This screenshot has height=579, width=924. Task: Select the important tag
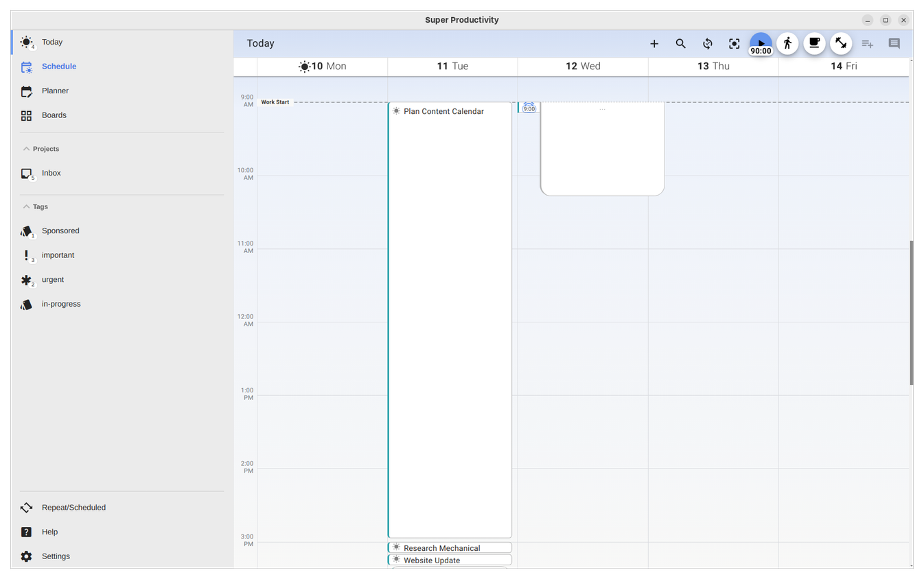pos(122,255)
